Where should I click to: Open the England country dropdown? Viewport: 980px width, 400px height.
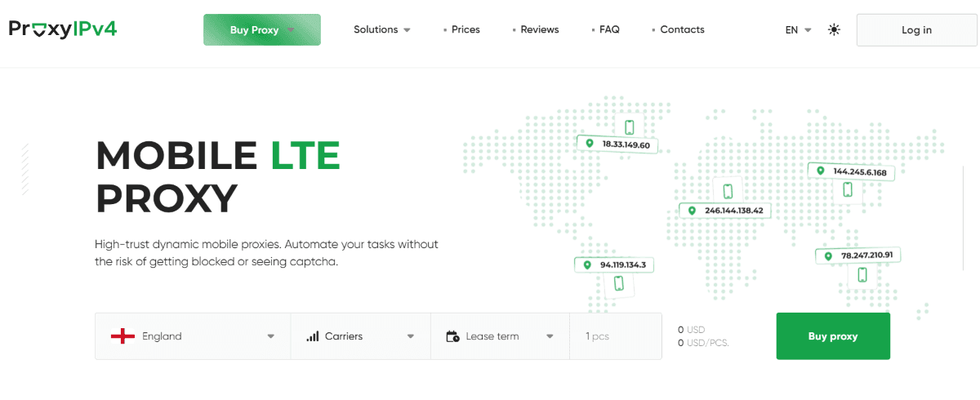[193, 336]
